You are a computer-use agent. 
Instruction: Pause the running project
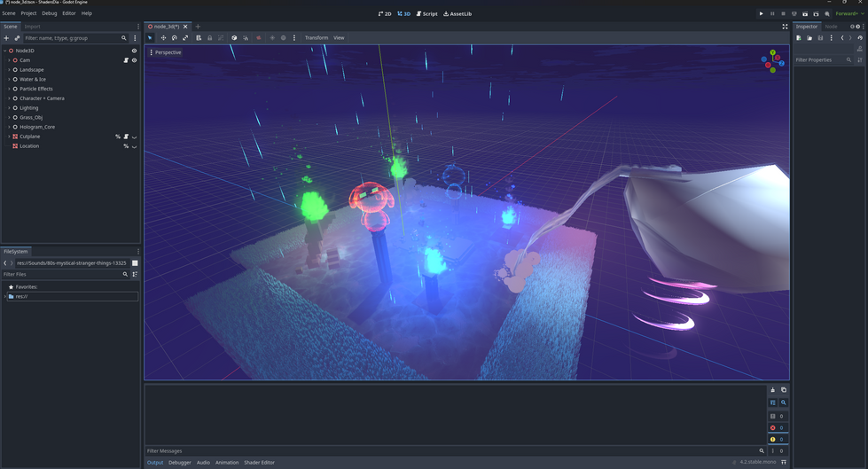(772, 14)
